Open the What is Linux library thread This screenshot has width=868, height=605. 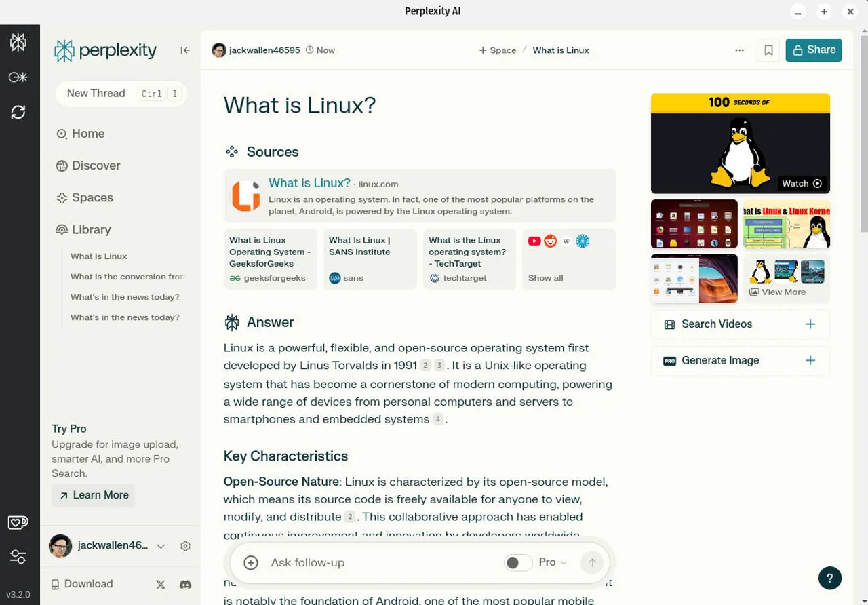click(99, 256)
